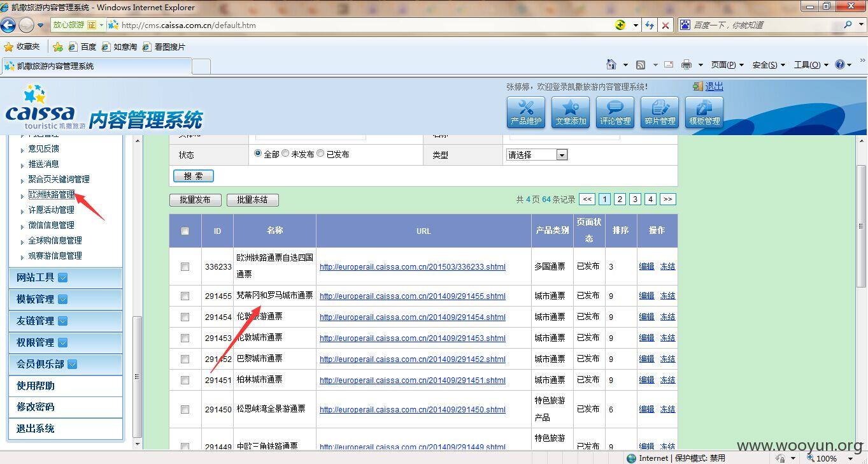This screenshot has height=464, width=868.
Task: Open 意见反馈 in sidebar
Action: [44, 149]
